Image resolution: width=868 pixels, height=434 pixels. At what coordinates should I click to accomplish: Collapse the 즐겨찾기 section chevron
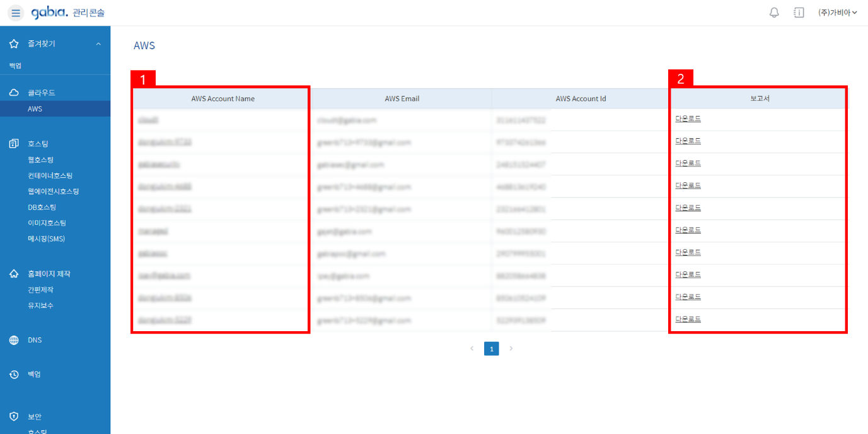pyautogui.click(x=98, y=44)
